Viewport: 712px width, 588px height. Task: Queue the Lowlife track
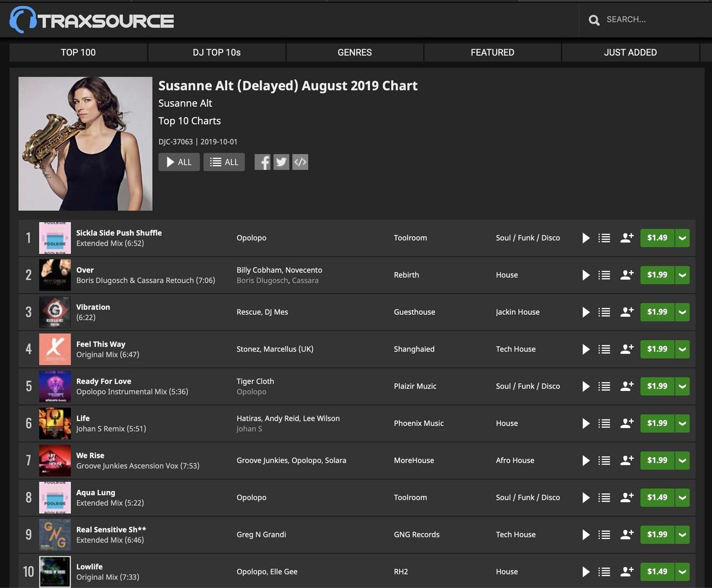604,572
